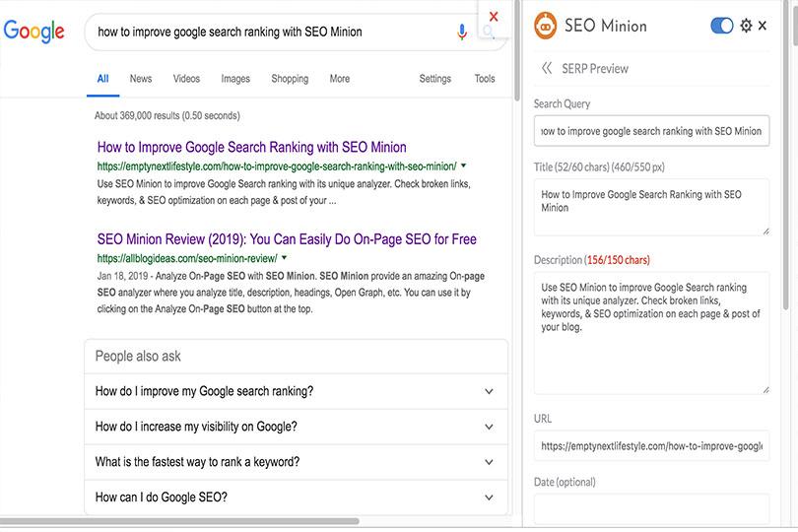Switch to the Videos search tab

[x=186, y=79]
